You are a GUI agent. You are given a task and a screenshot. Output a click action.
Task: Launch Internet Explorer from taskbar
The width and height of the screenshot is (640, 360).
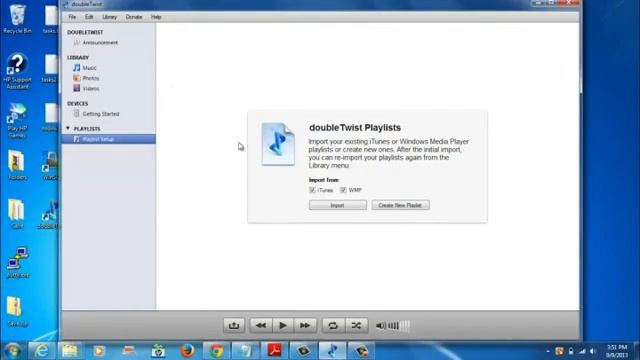tap(42, 351)
